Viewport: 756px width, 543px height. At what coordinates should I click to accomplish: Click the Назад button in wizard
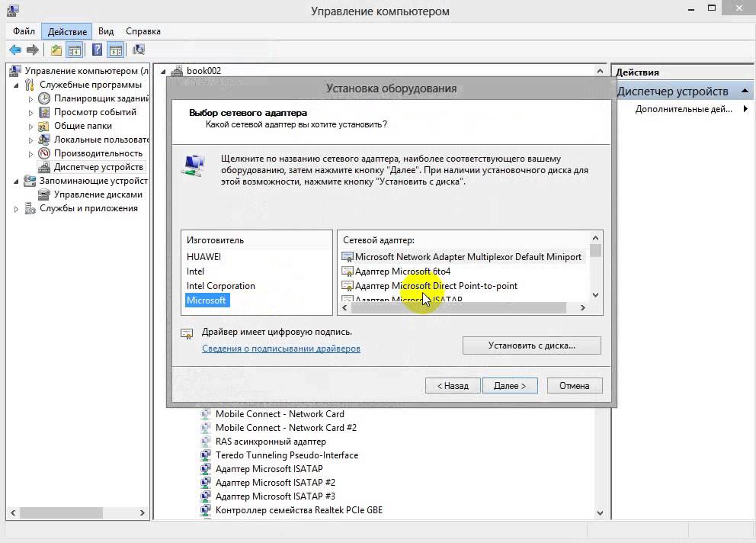click(453, 386)
